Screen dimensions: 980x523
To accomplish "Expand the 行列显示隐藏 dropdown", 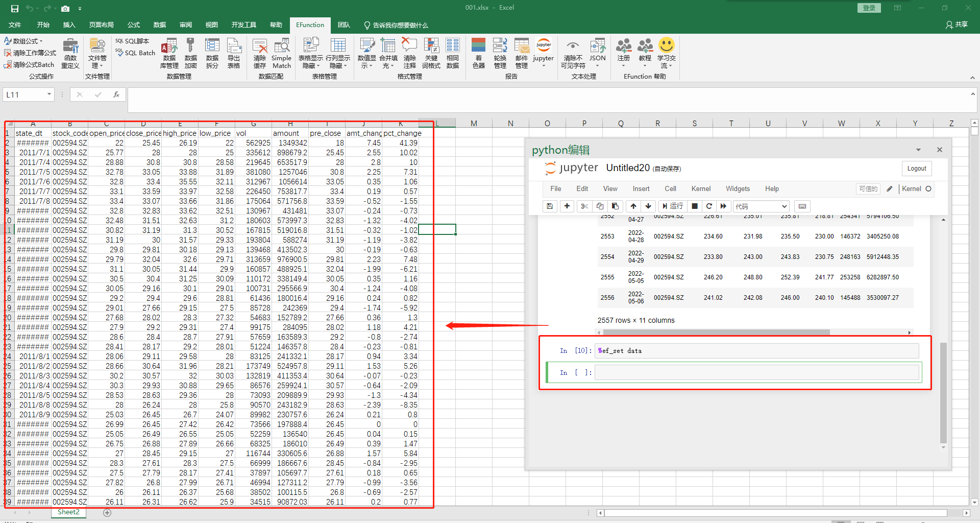I will pos(338,53).
